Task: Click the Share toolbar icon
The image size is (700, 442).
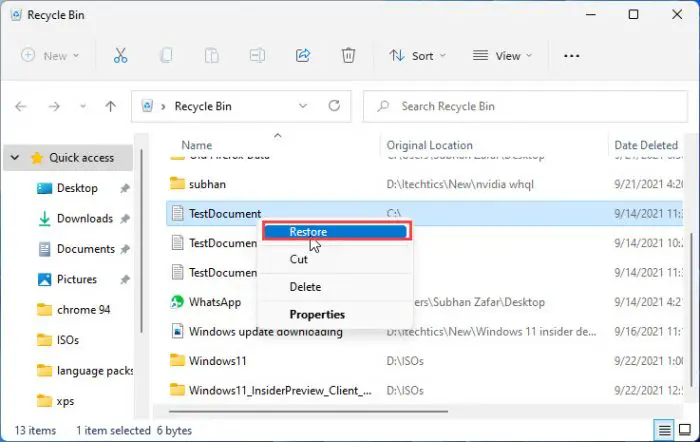Action: (303, 55)
